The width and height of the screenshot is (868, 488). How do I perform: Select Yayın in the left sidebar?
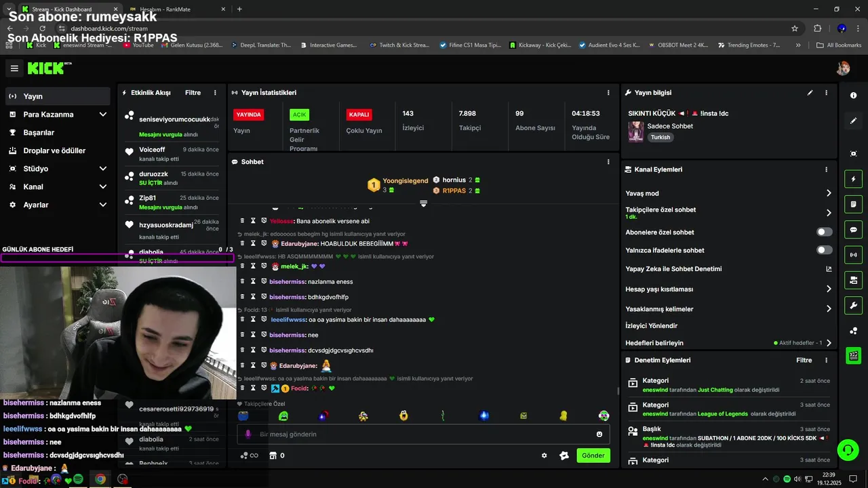(x=58, y=96)
